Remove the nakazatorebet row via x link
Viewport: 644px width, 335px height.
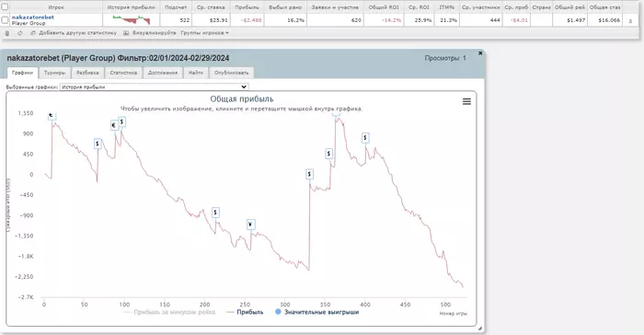630,20
